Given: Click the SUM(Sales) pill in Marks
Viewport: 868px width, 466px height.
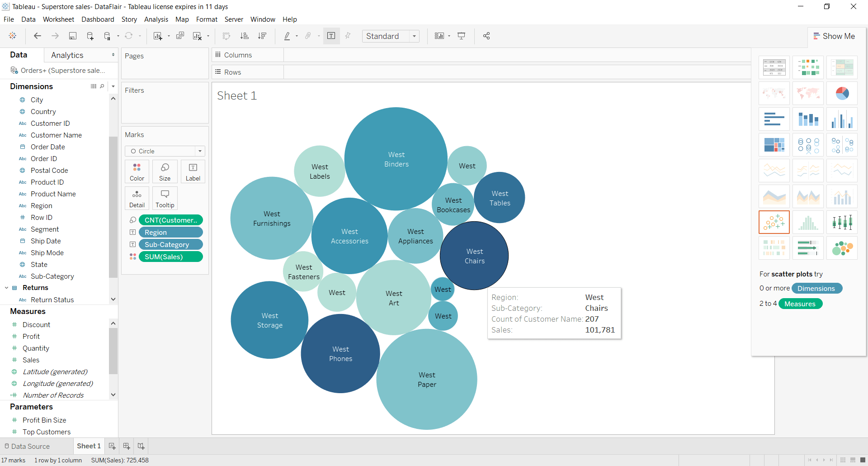Looking at the screenshot, I should coord(170,257).
